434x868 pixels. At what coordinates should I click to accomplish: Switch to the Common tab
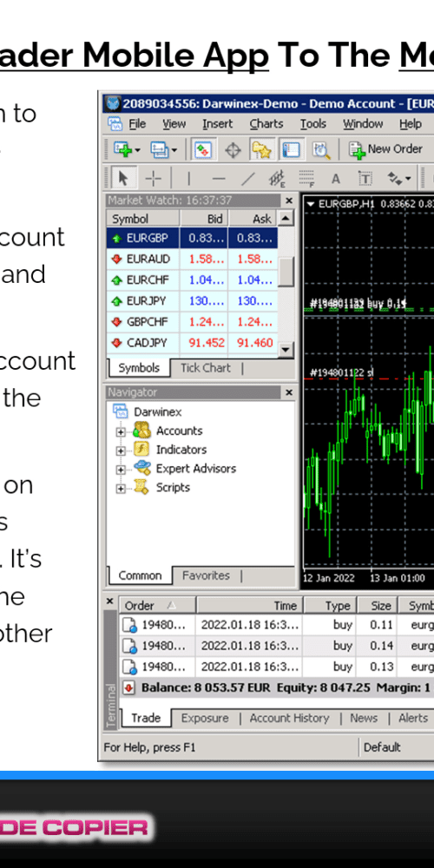click(x=140, y=575)
